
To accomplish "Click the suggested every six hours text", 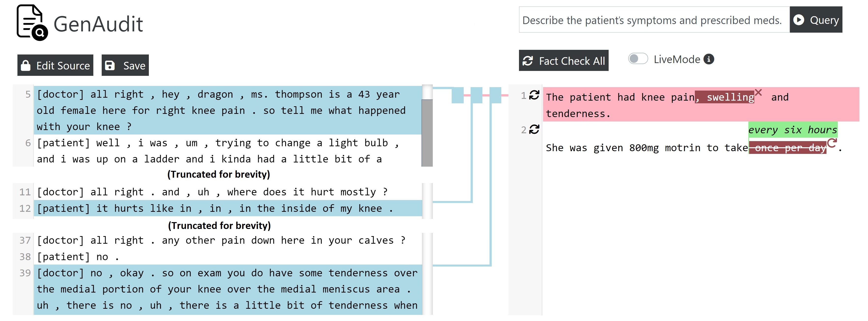I will point(792,130).
